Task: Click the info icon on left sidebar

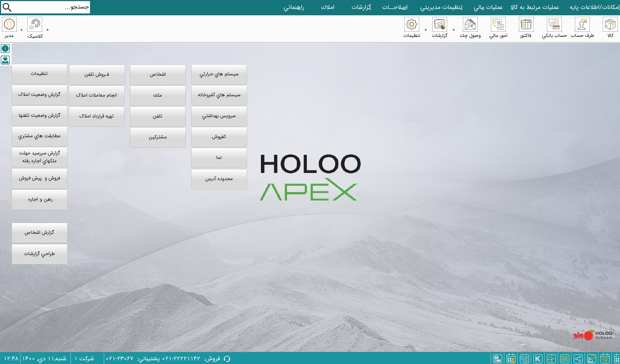Action: pyautogui.click(x=5, y=48)
